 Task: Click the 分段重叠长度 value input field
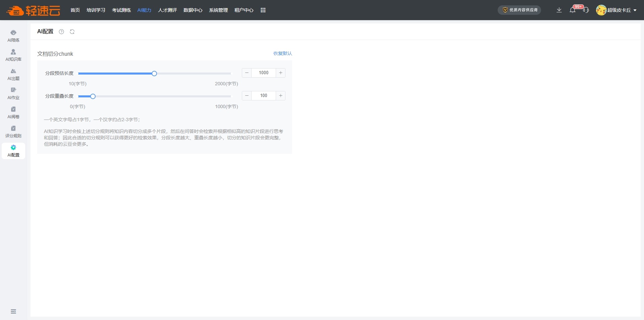(264, 96)
